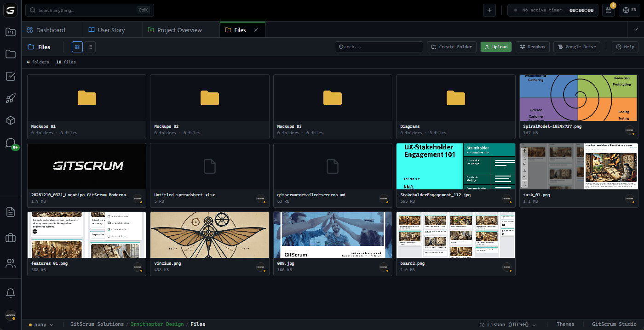Viewport: 644px width, 330px height.
Task: Open calendar icon with 2 pending items
Action: click(x=608, y=10)
